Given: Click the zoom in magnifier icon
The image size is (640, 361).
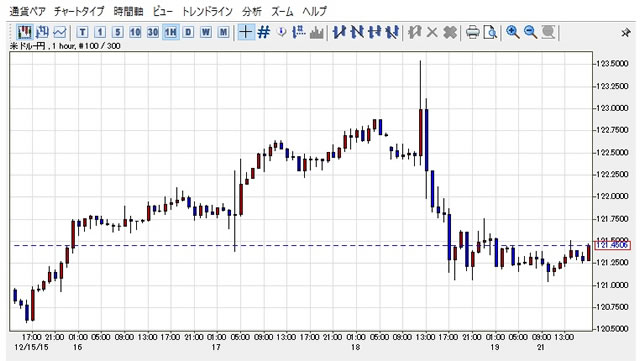Looking at the screenshot, I should coord(513,32).
